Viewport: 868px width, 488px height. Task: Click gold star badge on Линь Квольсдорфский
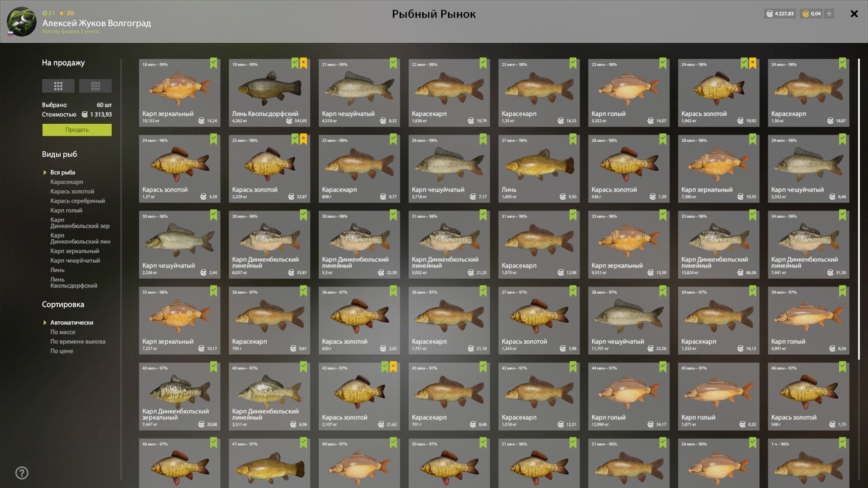303,63
